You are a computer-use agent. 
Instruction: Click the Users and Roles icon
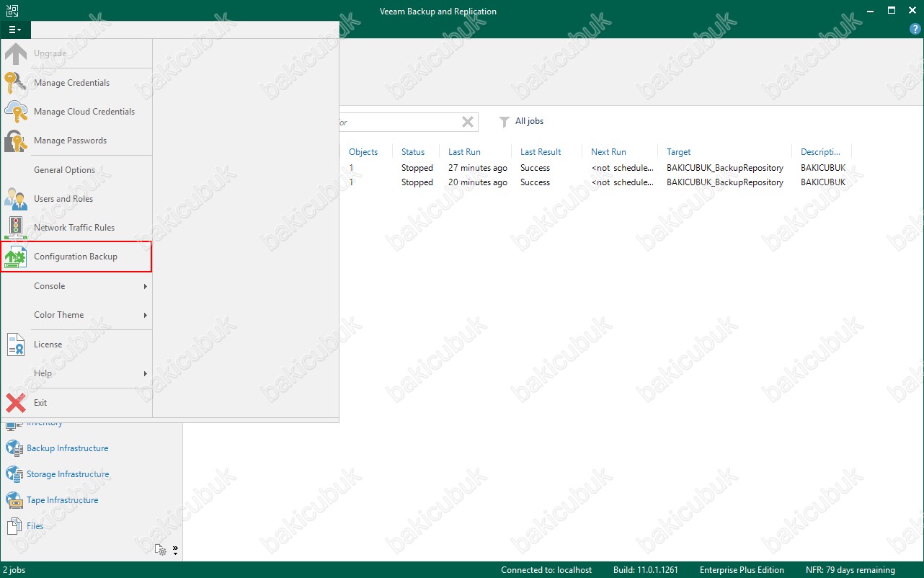pyautogui.click(x=16, y=199)
